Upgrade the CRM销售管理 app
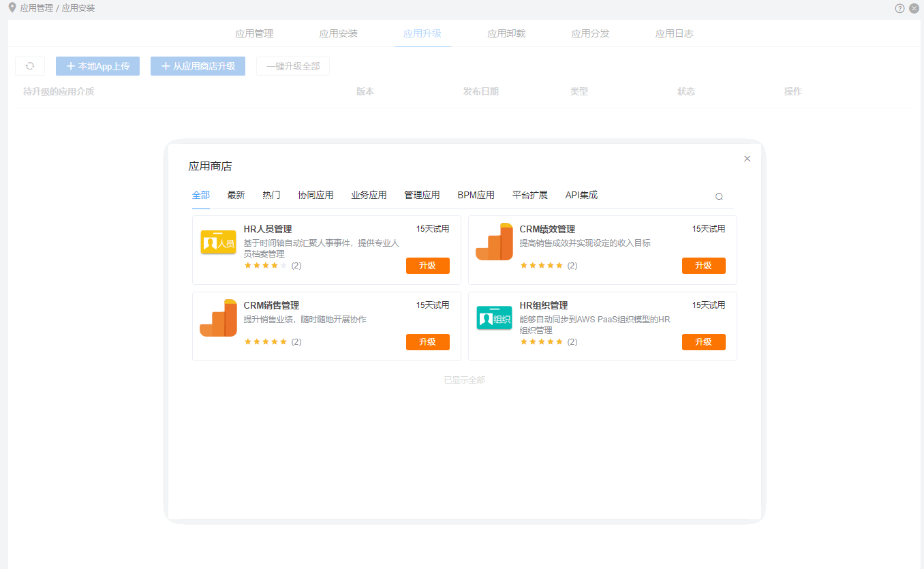 click(428, 342)
